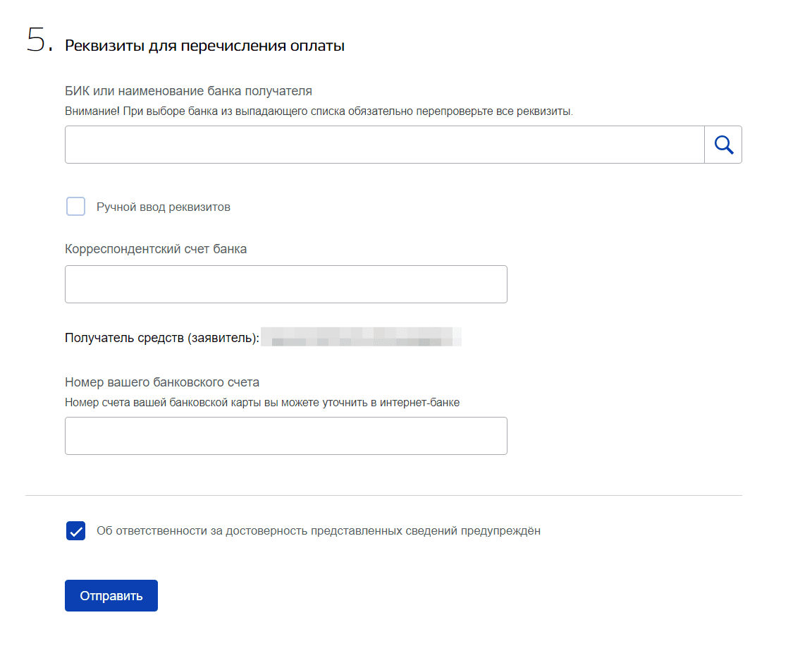Viewport: 812px width, 651px height.
Task: Click the 'Номер вашего банковского счета' label
Action: point(162,382)
